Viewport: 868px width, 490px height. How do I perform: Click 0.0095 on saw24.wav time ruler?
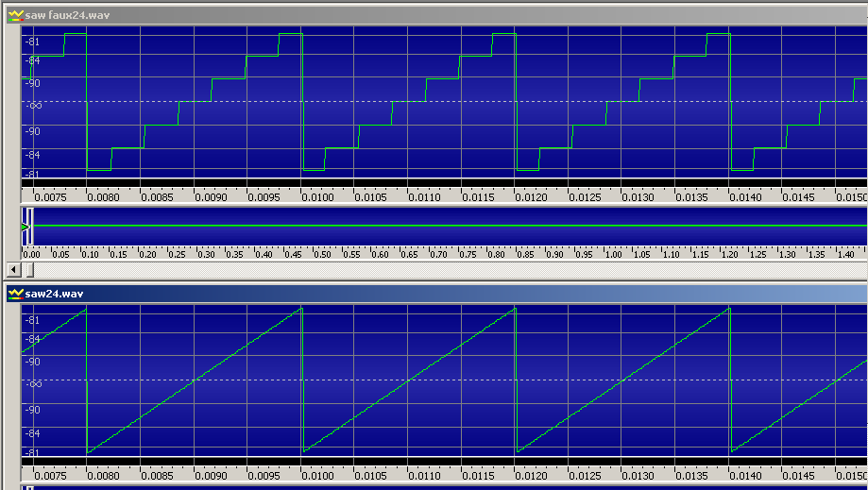[264, 476]
